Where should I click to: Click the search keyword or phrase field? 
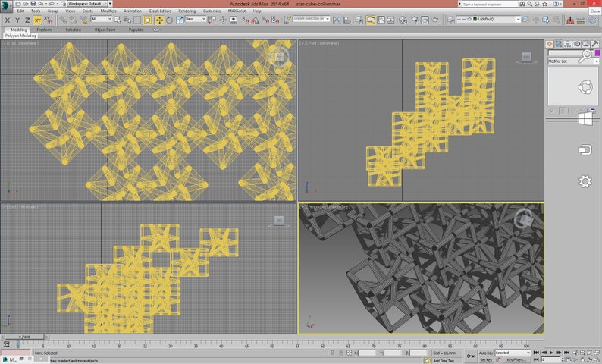pyautogui.click(x=490, y=4)
